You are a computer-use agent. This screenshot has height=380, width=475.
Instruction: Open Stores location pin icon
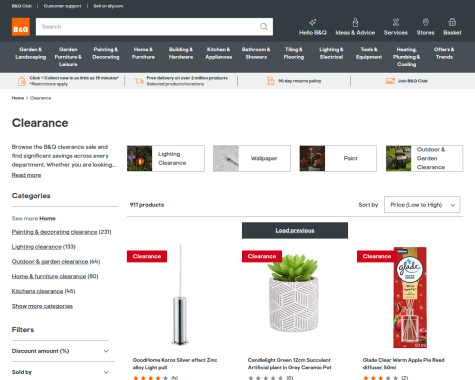426,22
